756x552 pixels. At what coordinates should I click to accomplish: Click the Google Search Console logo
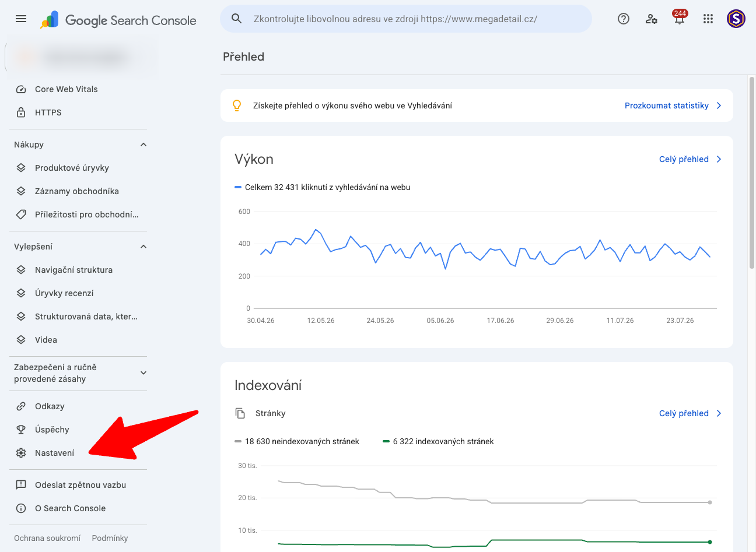(x=118, y=20)
